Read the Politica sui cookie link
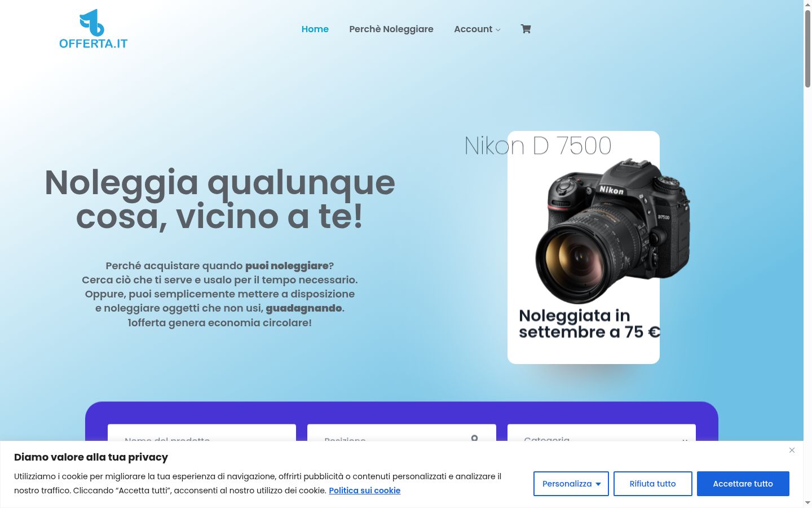This screenshot has width=812, height=508. click(365, 491)
